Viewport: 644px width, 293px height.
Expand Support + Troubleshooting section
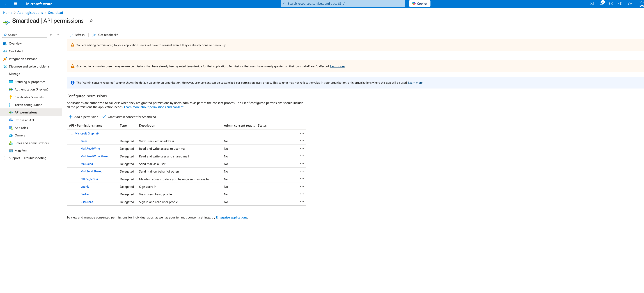point(5,158)
